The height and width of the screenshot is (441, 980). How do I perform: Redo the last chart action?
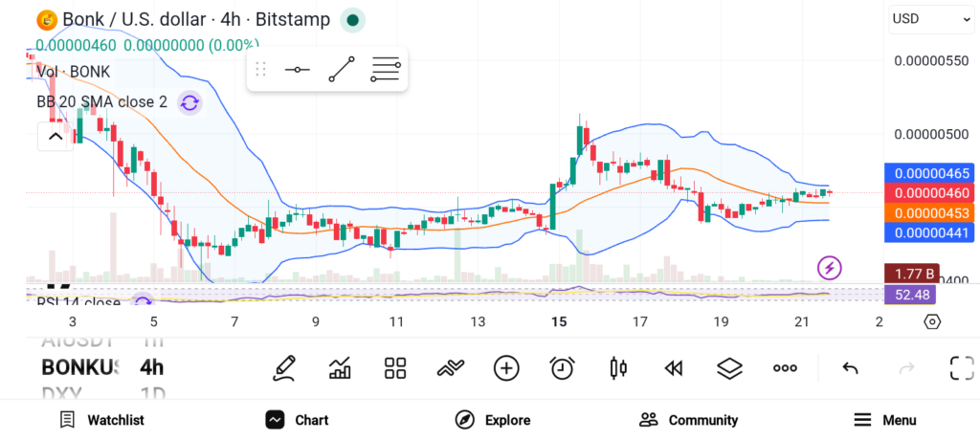tap(906, 368)
